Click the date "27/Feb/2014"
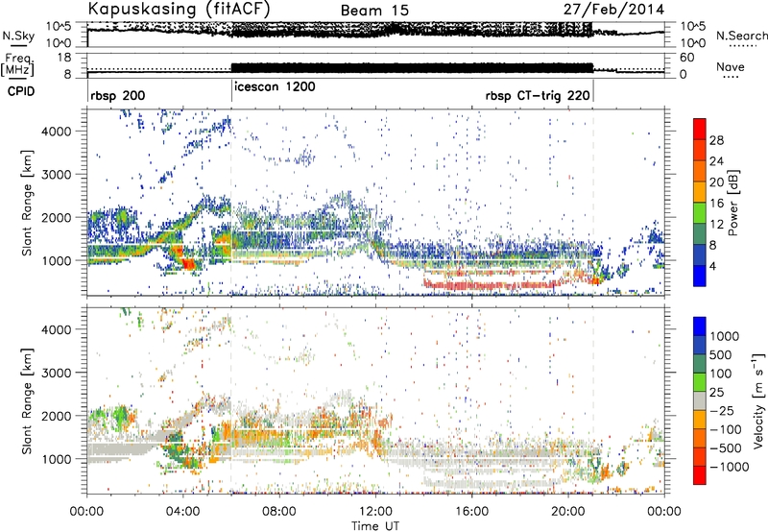Screen dimensions: 768x532 point(613,10)
